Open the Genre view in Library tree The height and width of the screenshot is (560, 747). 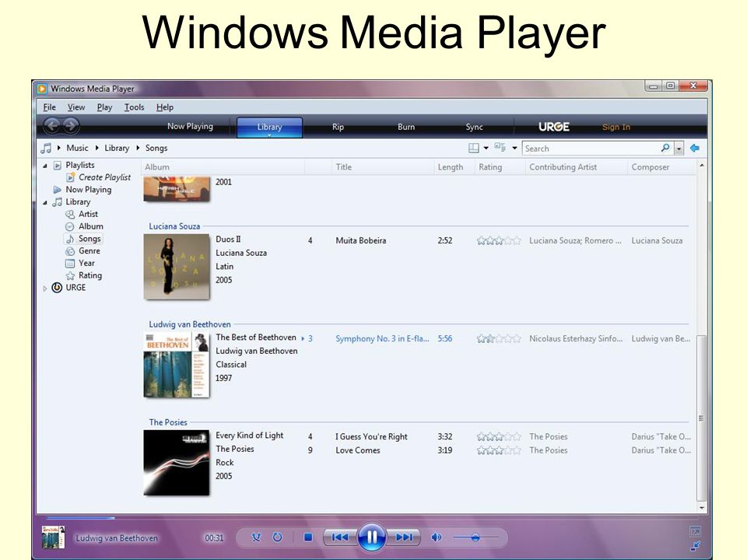coord(89,251)
